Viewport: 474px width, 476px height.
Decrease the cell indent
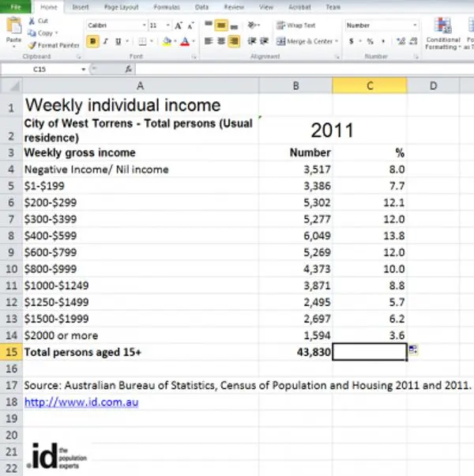252,41
